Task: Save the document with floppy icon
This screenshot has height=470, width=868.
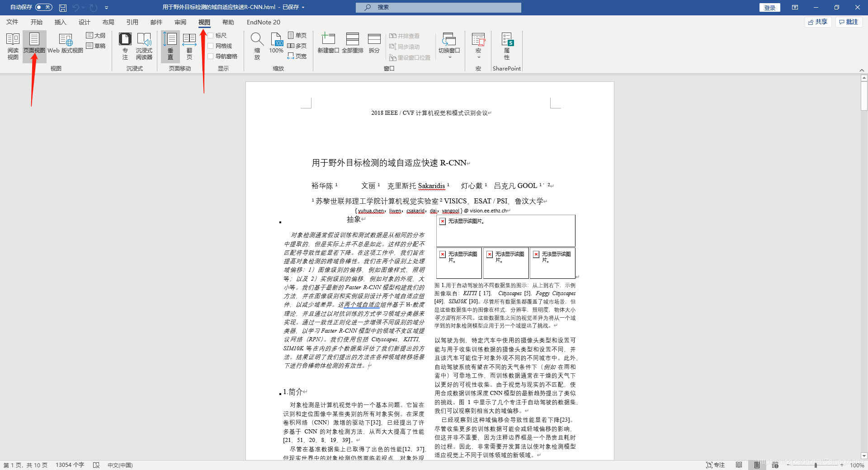Action: (63, 8)
